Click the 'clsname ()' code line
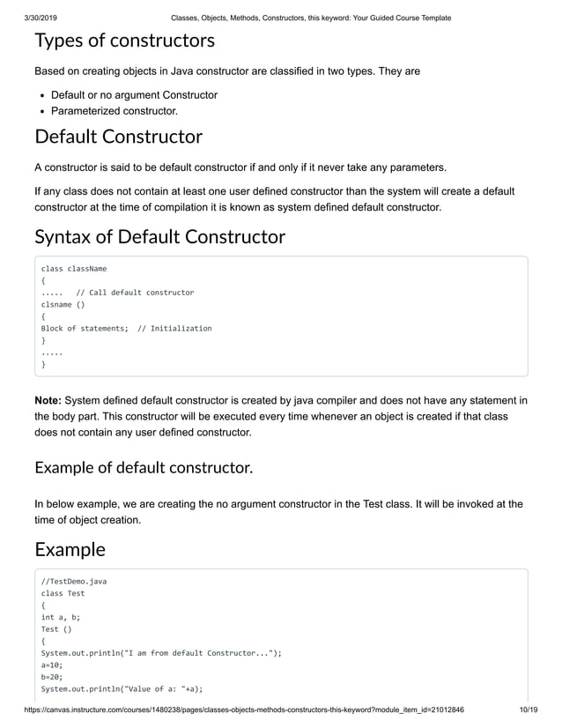 63,305
